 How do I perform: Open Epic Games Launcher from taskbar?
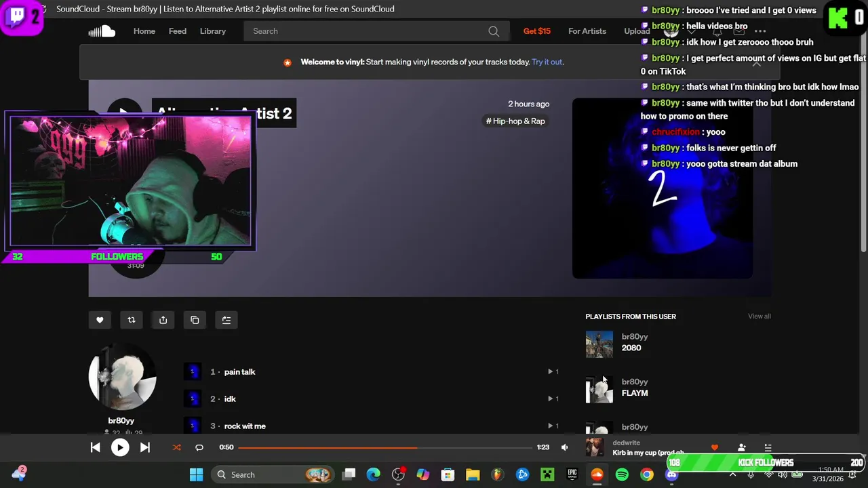pos(572,474)
